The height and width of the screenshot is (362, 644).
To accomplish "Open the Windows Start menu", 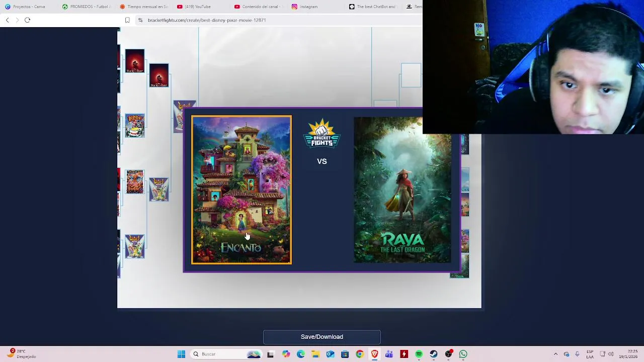I will pos(181,354).
